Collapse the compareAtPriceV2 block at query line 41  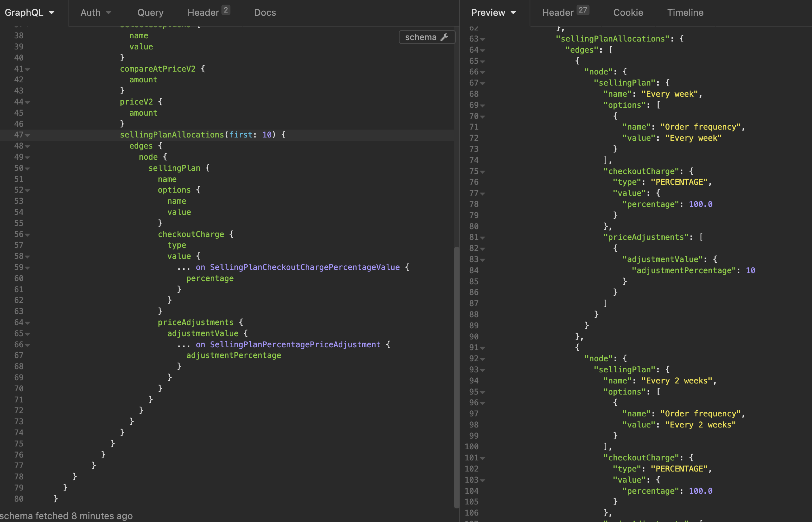point(28,69)
